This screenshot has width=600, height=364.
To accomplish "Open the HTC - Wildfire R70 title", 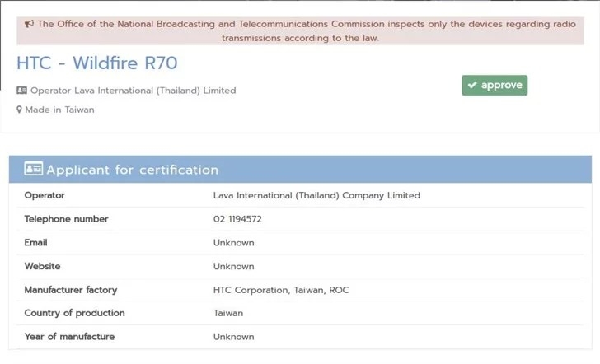I will pyautogui.click(x=97, y=63).
